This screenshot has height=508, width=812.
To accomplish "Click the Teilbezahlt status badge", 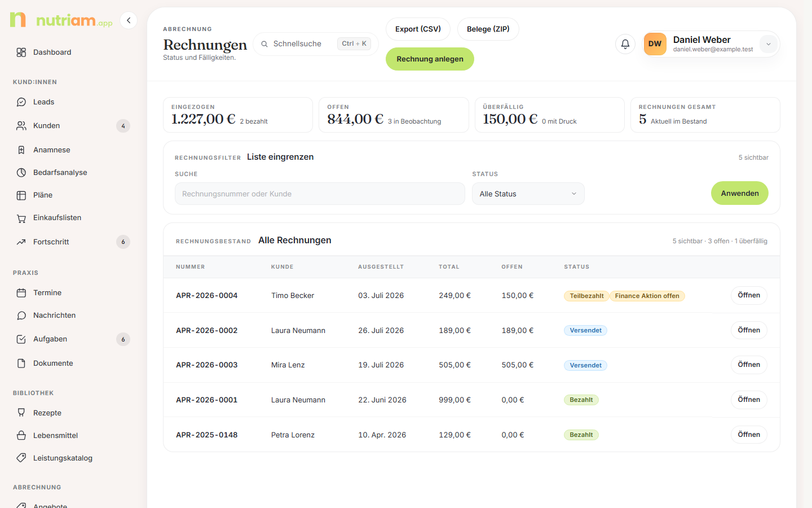I will 586,296.
